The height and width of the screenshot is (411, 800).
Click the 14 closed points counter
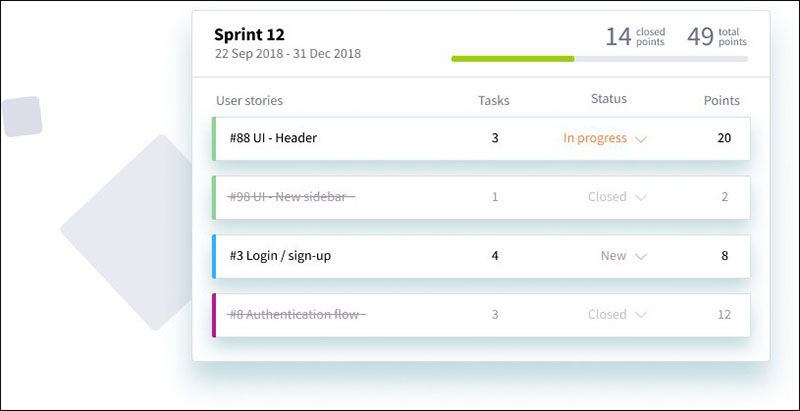pyautogui.click(x=634, y=37)
